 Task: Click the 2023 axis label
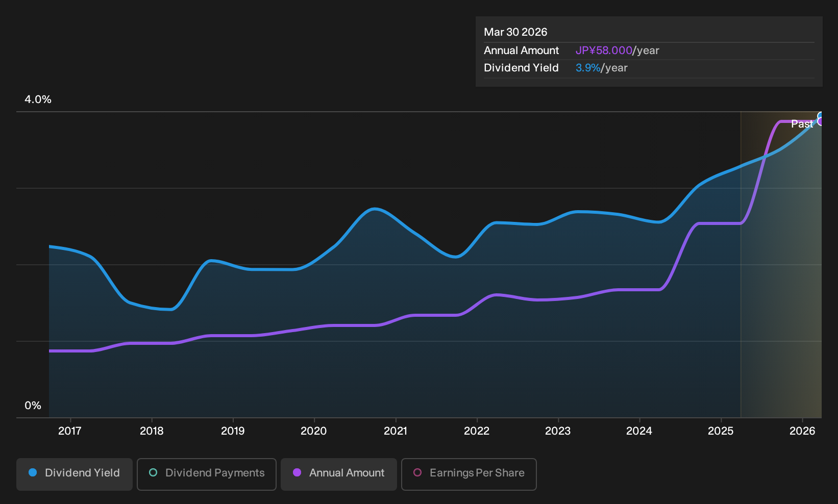click(558, 431)
